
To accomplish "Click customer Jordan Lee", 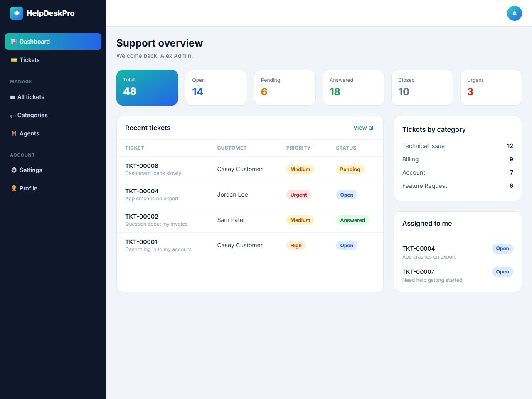I will click(x=232, y=195).
